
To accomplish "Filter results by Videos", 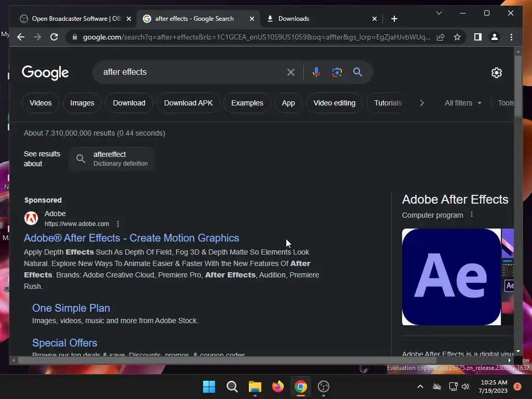I will point(41,103).
